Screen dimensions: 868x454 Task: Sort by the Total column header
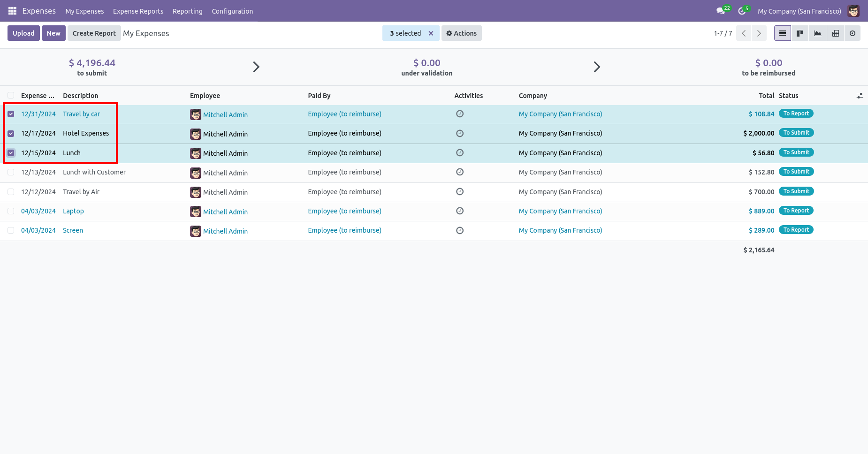(x=766, y=96)
